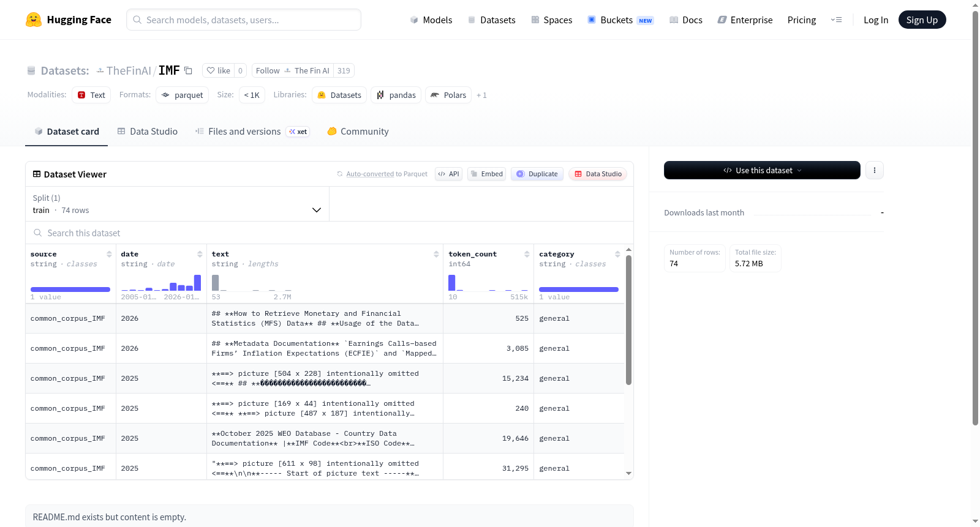Click the Search this dataset field

(x=330, y=233)
